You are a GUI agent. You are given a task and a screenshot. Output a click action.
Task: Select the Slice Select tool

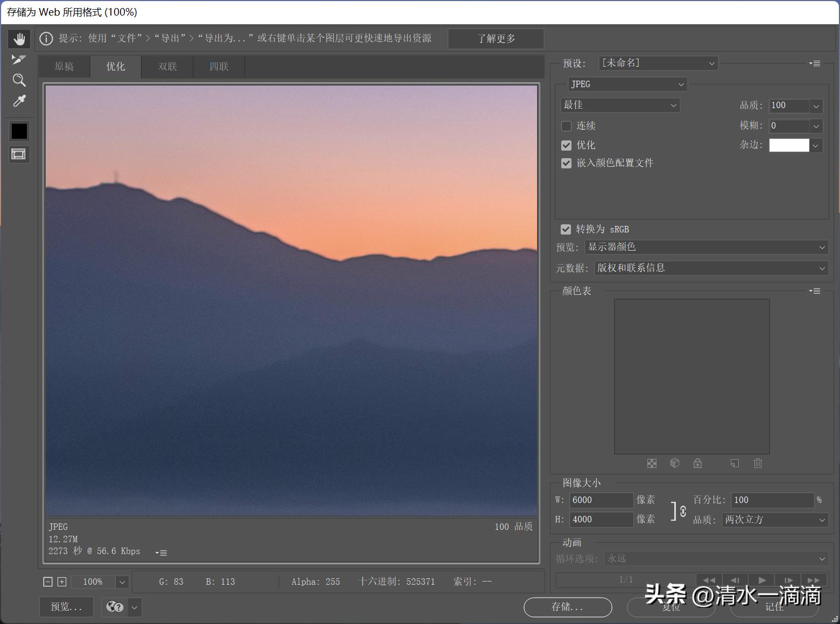click(x=19, y=59)
